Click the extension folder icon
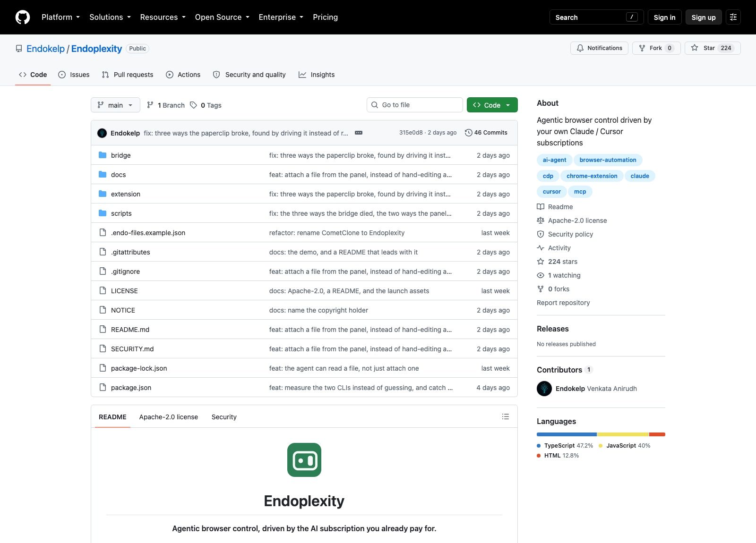 coord(103,194)
